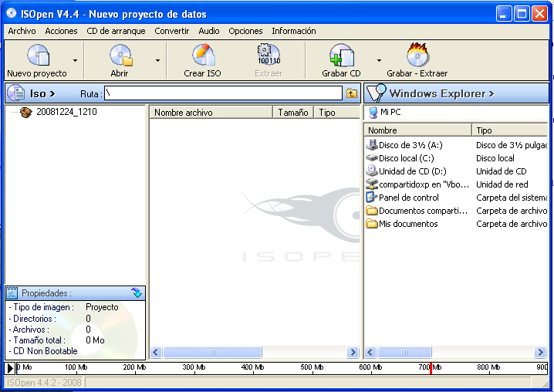Select the 20081224_1210 package icon
This screenshot has width=554, height=392.
(25, 113)
